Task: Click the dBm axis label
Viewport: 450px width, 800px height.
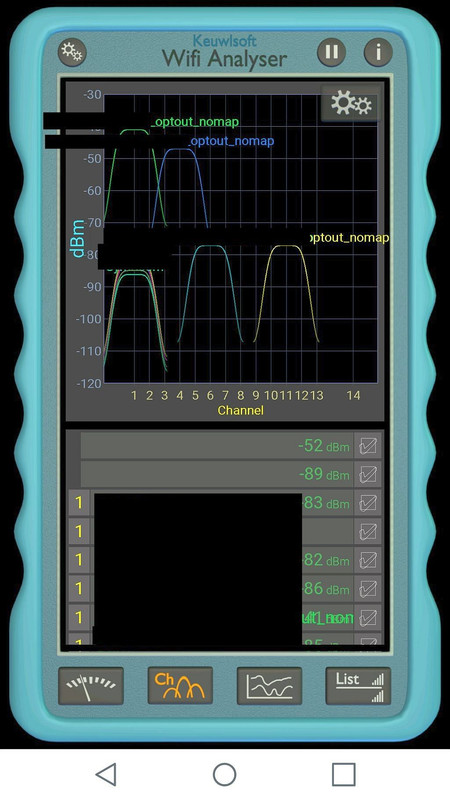Action: click(x=78, y=238)
